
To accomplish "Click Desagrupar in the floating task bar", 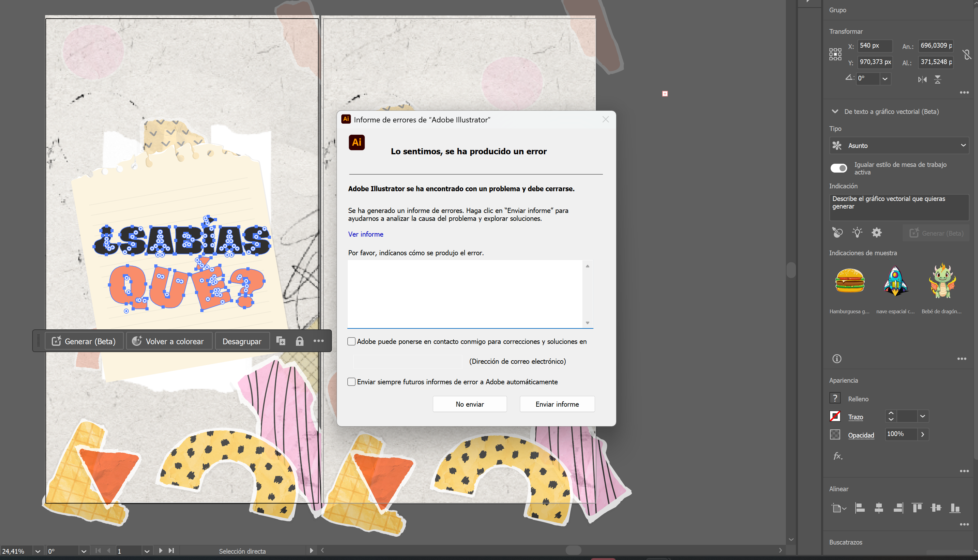I will pyautogui.click(x=242, y=341).
